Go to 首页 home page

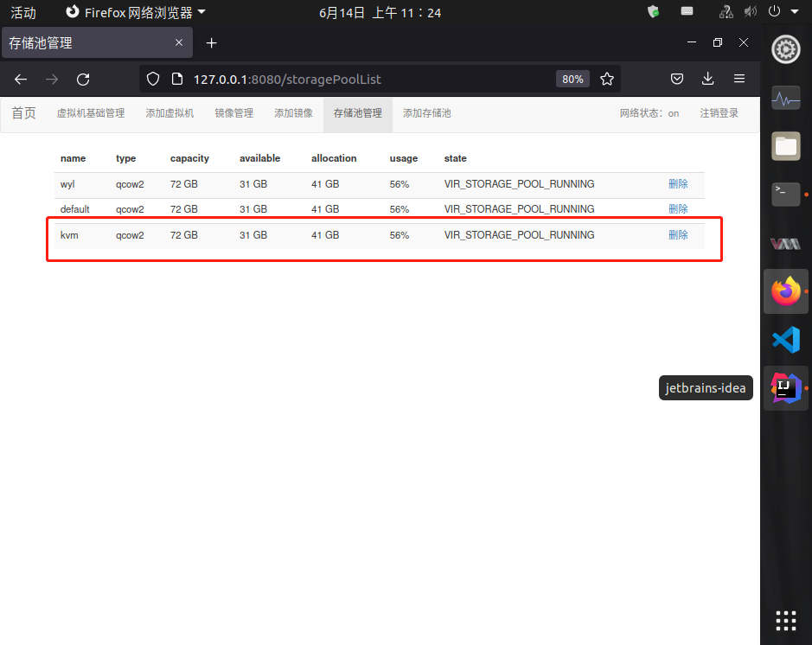(24, 113)
